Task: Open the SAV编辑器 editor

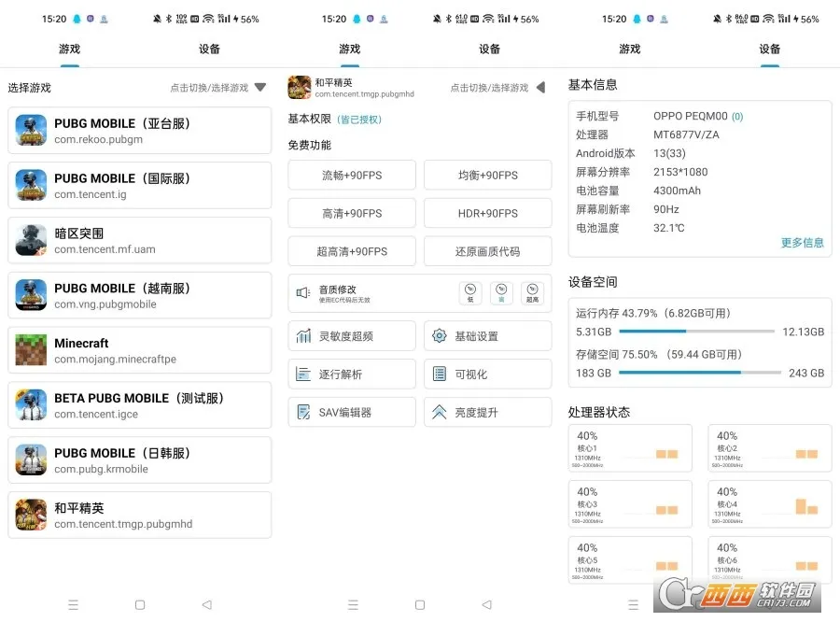Action: coord(352,411)
